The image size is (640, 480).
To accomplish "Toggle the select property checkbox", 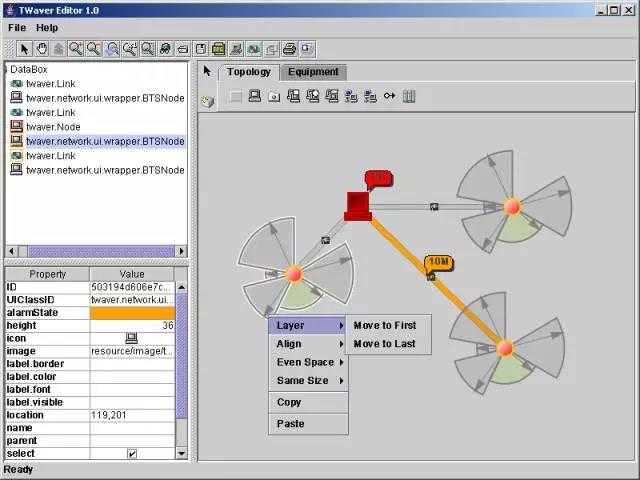I will (x=132, y=453).
